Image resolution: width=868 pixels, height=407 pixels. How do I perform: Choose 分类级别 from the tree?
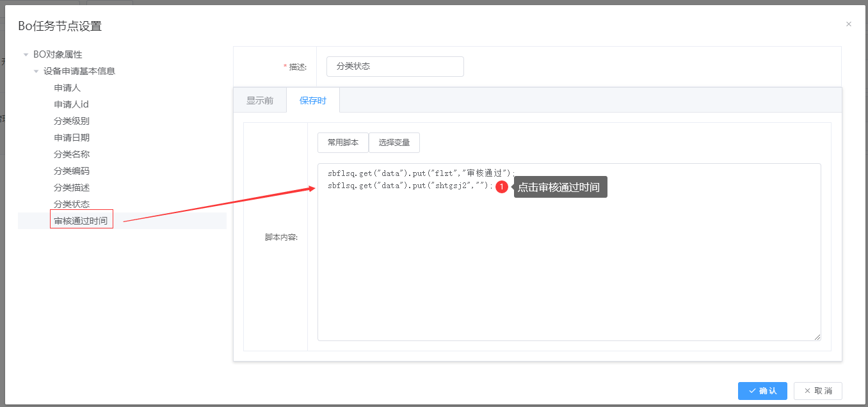pos(72,121)
